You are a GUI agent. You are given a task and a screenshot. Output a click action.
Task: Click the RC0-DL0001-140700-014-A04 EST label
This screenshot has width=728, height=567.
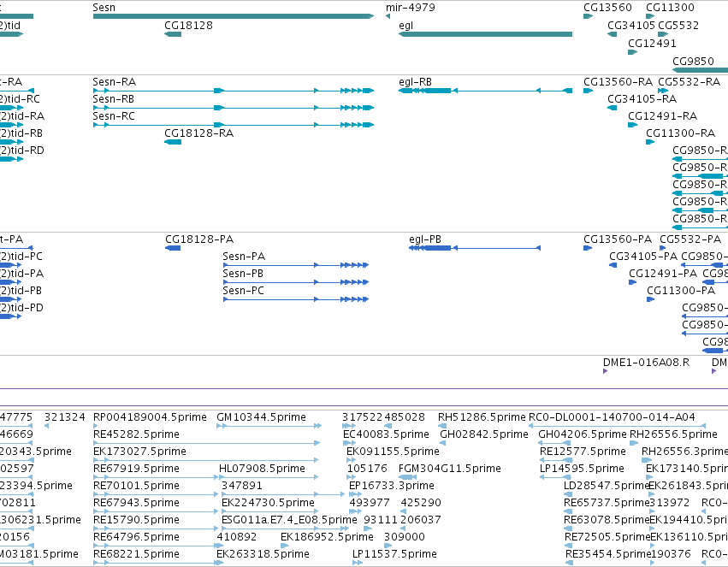click(612, 417)
